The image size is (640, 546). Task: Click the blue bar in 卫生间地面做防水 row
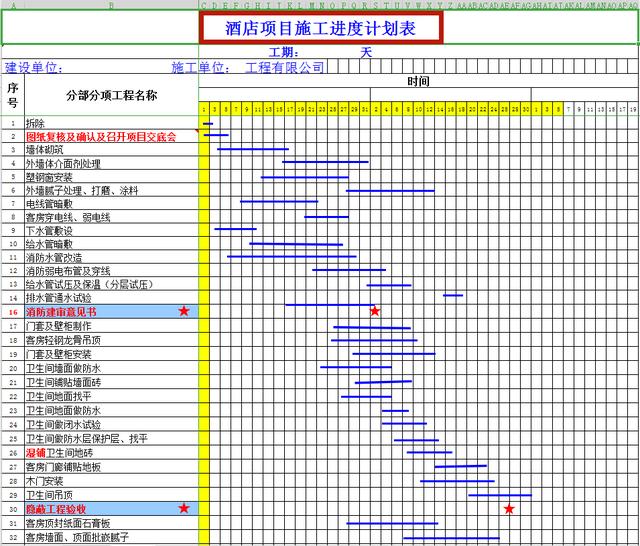395,411
